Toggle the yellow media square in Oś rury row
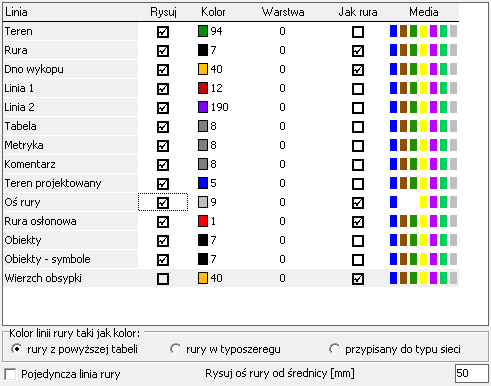 (423, 202)
